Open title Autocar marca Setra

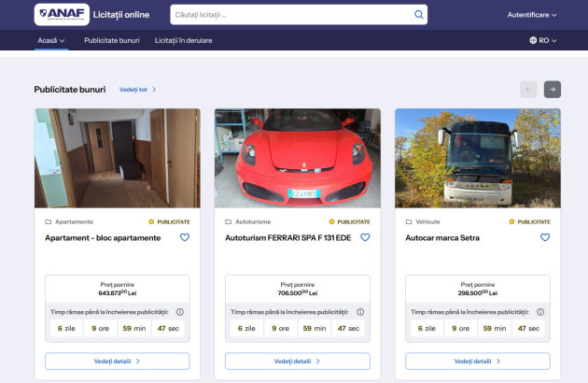tap(442, 237)
